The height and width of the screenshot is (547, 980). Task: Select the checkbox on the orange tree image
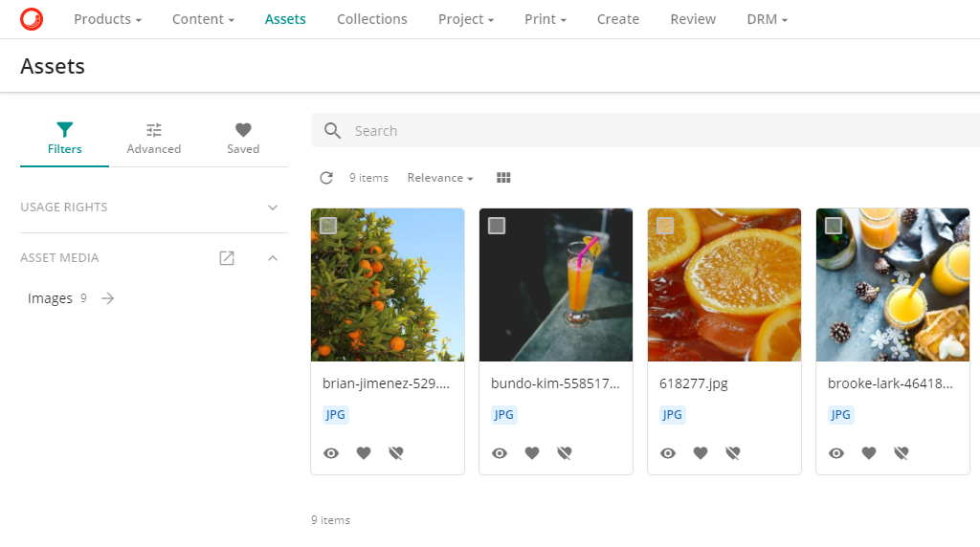click(328, 226)
